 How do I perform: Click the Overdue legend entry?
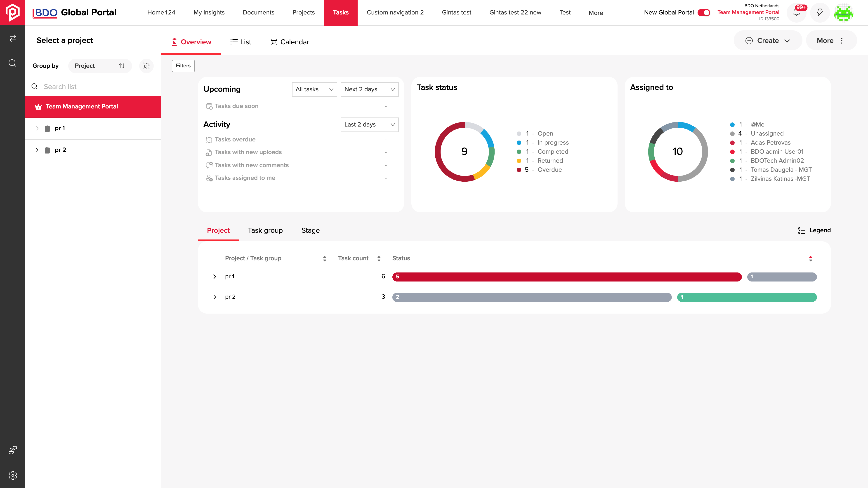pyautogui.click(x=539, y=170)
